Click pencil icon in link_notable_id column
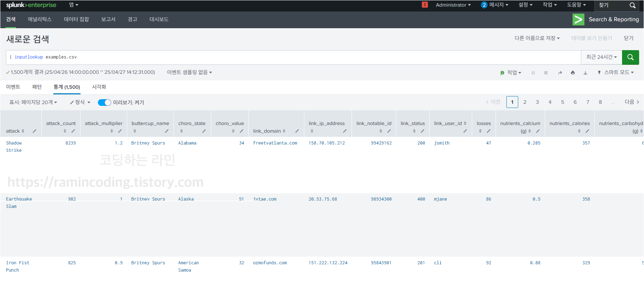Viewport: 644px width, 289px height. coord(389,131)
